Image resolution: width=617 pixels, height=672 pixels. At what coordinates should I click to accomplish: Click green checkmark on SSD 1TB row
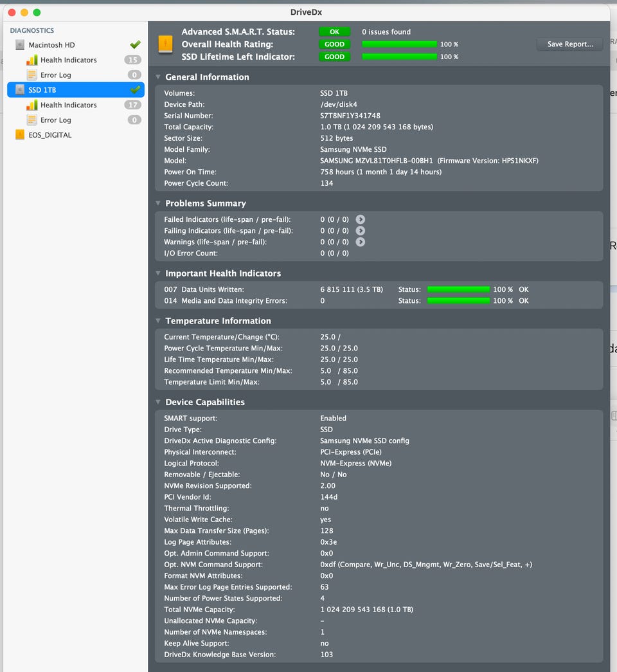pos(136,89)
